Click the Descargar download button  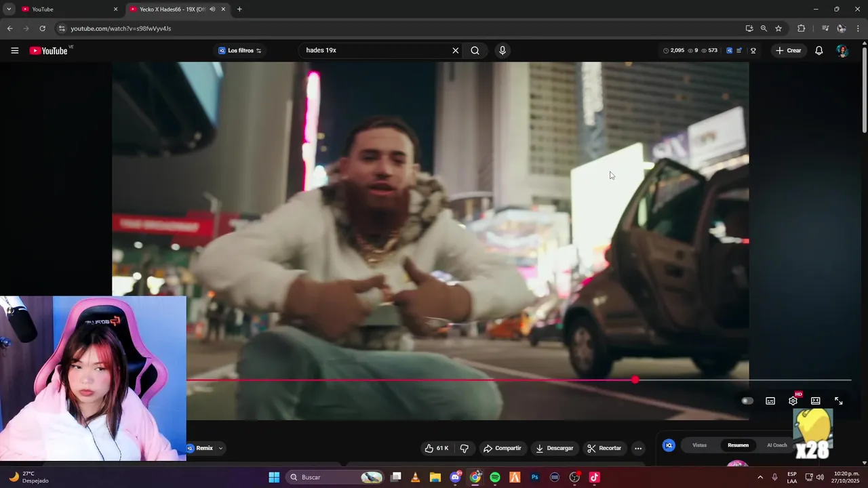click(555, 448)
